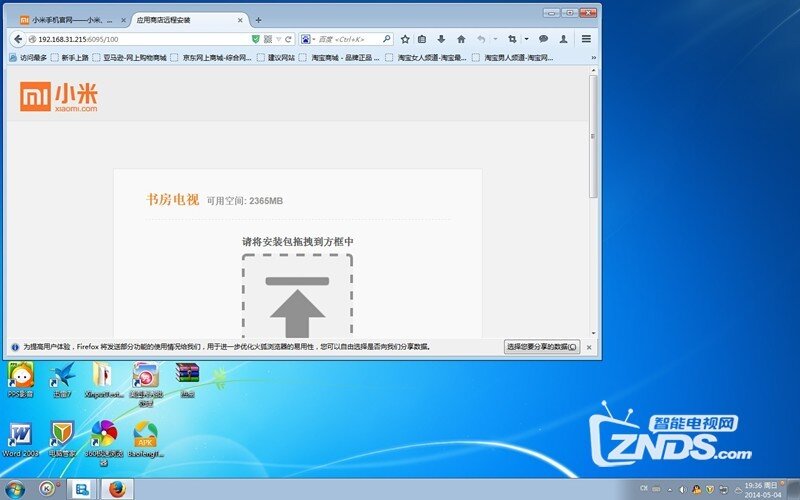Open the QR code icon in address bar
Viewport: 800px width, 500px height.
point(268,39)
